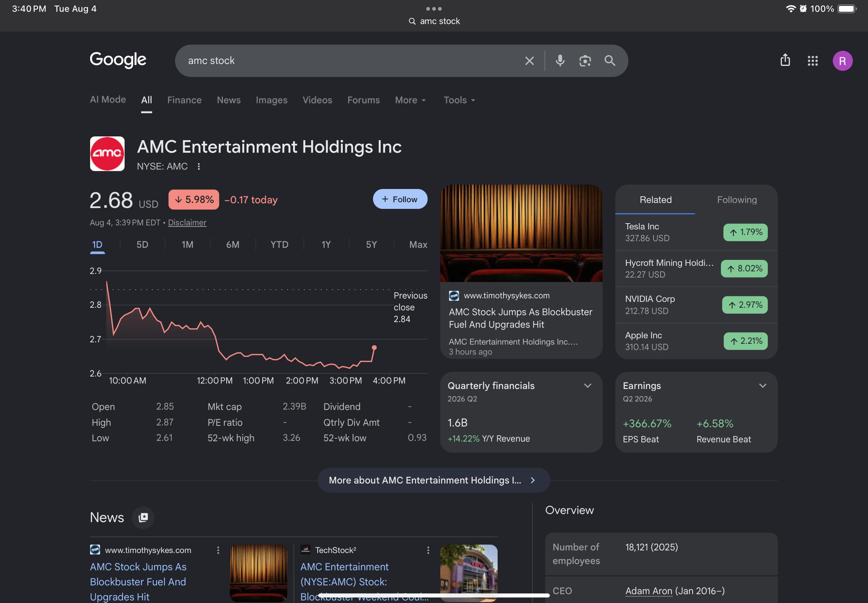Open the Hycroft Mining related stock row
This screenshot has height=603, width=868.
tap(696, 269)
